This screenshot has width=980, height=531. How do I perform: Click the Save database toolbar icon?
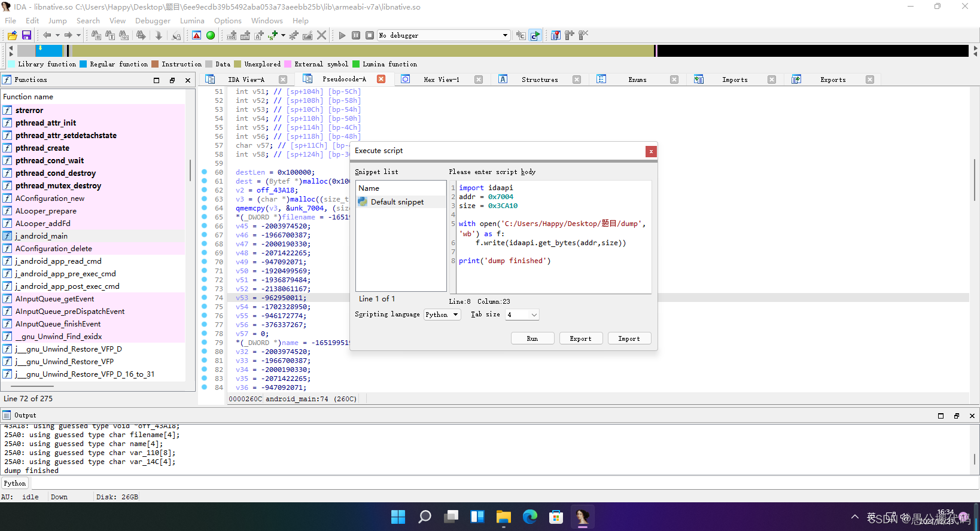point(26,35)
